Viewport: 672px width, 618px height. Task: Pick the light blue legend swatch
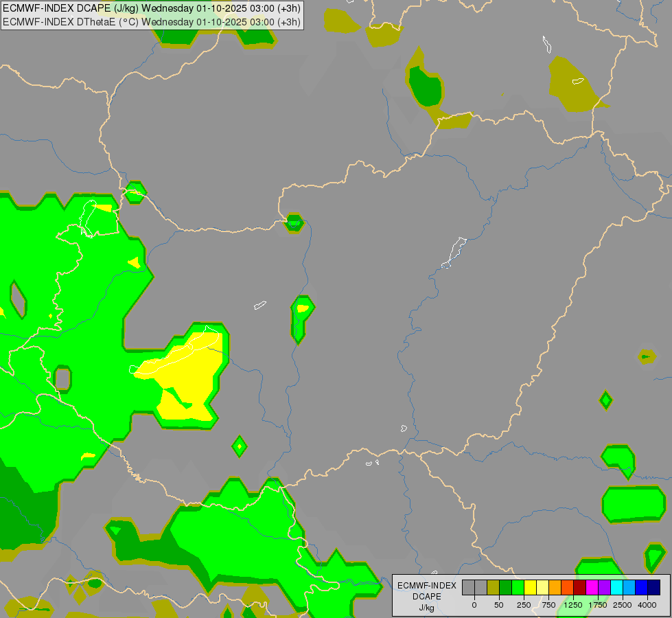tap(629, 588)
